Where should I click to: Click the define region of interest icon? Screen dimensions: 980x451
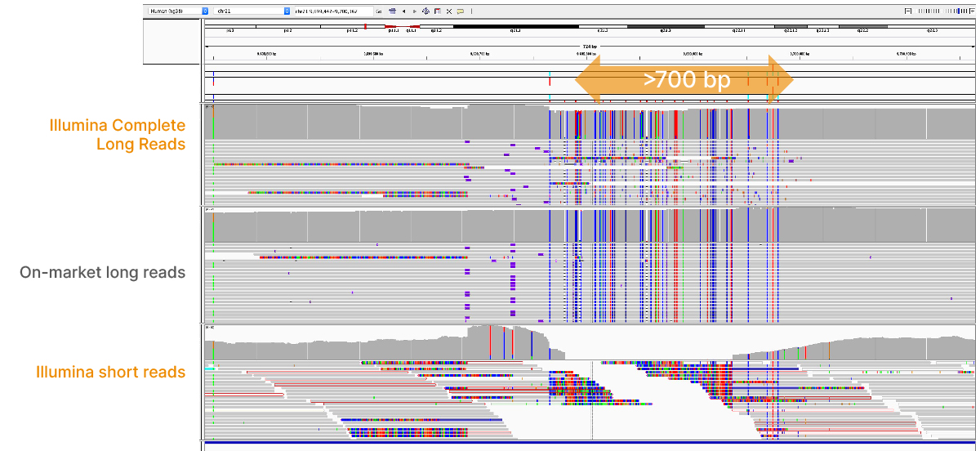coord(437,11)
